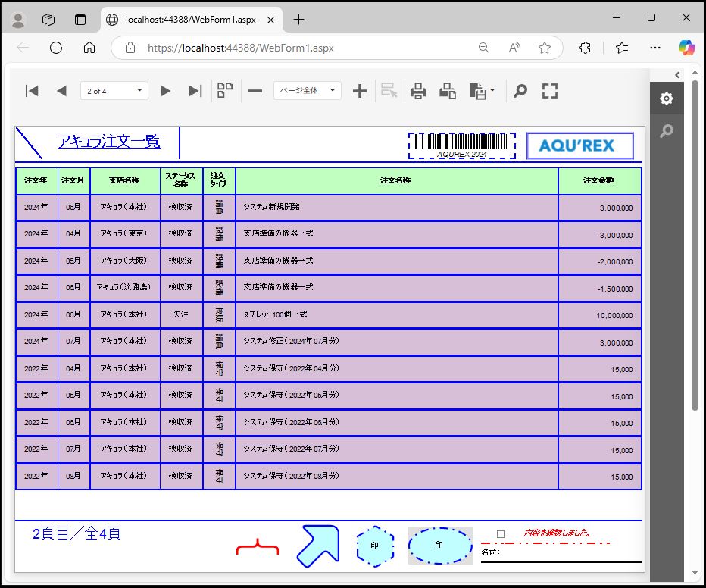Click the アキュラ注文一覧 title link
The image size is (706, 588).
pyautogui.click(x=109, y=142)
